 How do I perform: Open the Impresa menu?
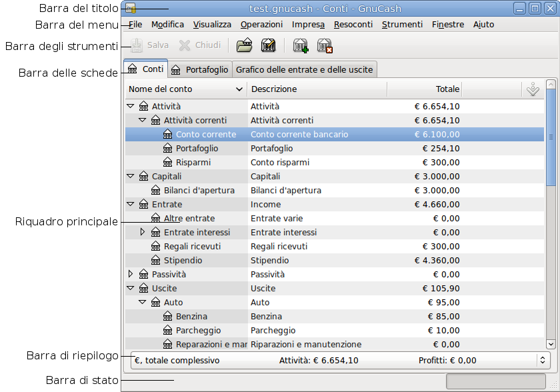pyautogui.click(x=308, y=25)
